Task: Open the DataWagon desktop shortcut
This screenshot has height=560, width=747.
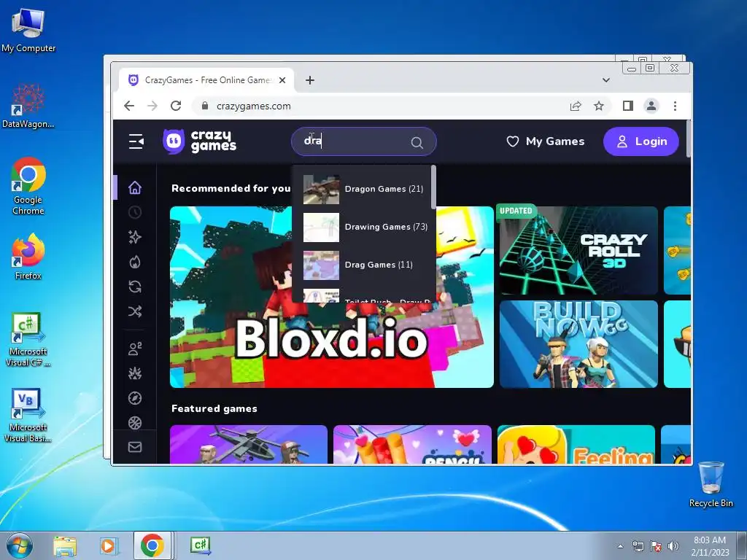Action: (x=28, y=106)
